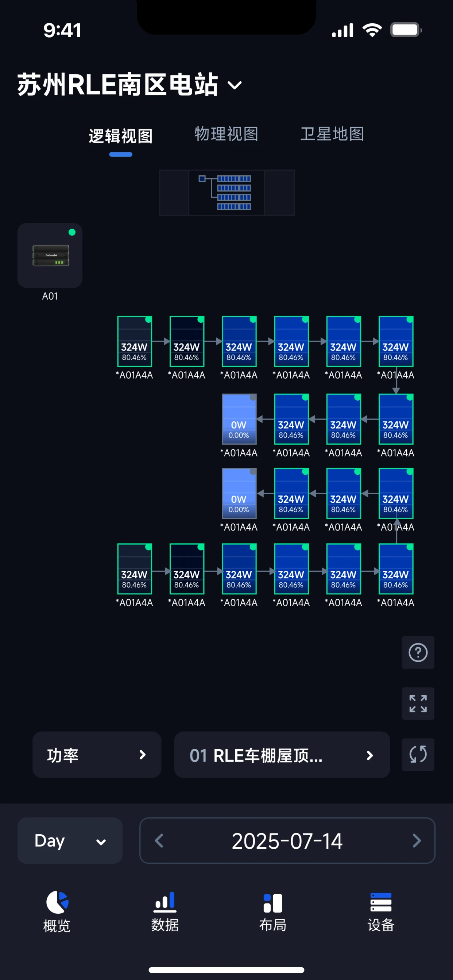Select the 0W panel in second row

tap(239, 419)
